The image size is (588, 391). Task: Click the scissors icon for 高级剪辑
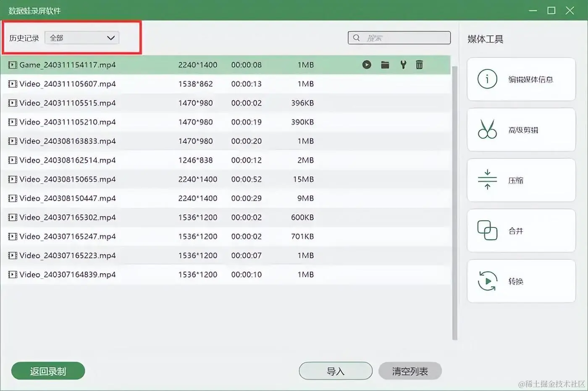[x=487, y=129]
